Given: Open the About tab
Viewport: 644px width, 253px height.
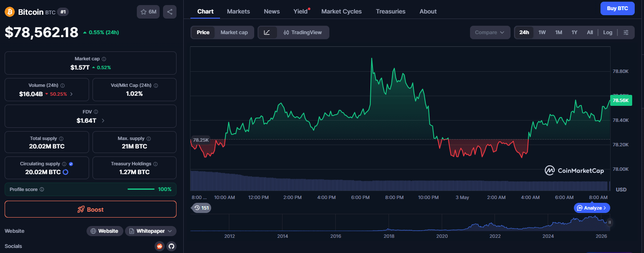Looking at the screenshot, I should coord(428,11).
